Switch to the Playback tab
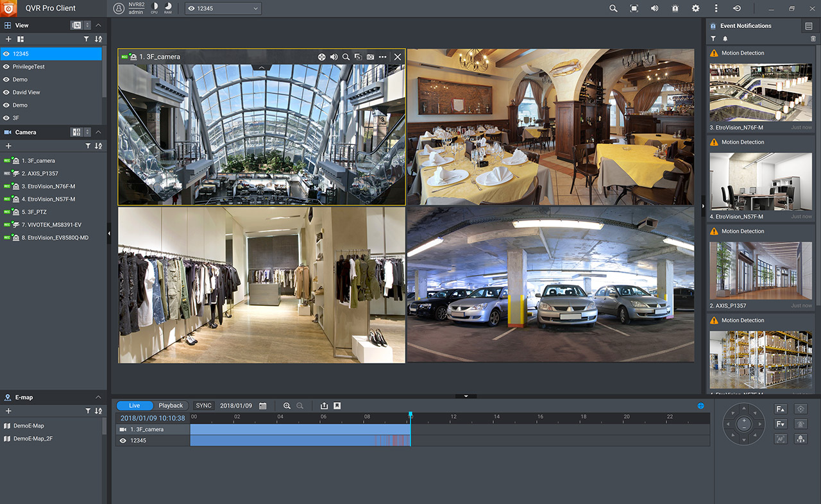This screenshot has height=504, width=821. (171, 406)
